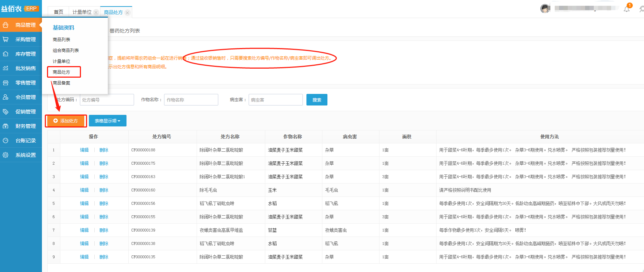This screenshot has width=644, height=272.
Task: Click the 库存管理 warehouse icon
Action: tap(6, 54)
